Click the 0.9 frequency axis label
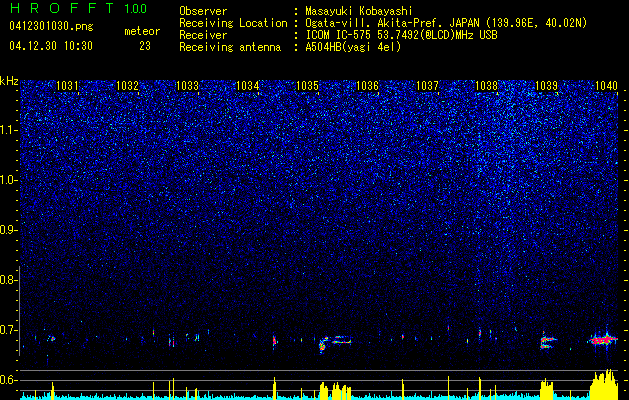This screenshot has width=629, height=400. (x=8, y=230)
